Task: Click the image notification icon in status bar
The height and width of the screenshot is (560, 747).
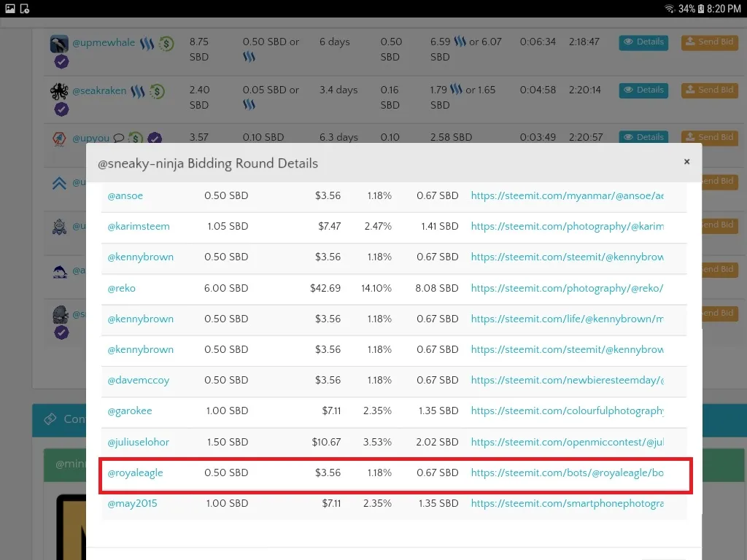Action: pos(10,9)
